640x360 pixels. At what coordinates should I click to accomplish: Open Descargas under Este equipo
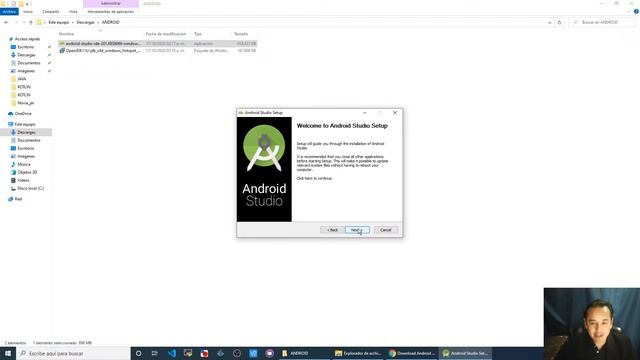click(26, 132)
